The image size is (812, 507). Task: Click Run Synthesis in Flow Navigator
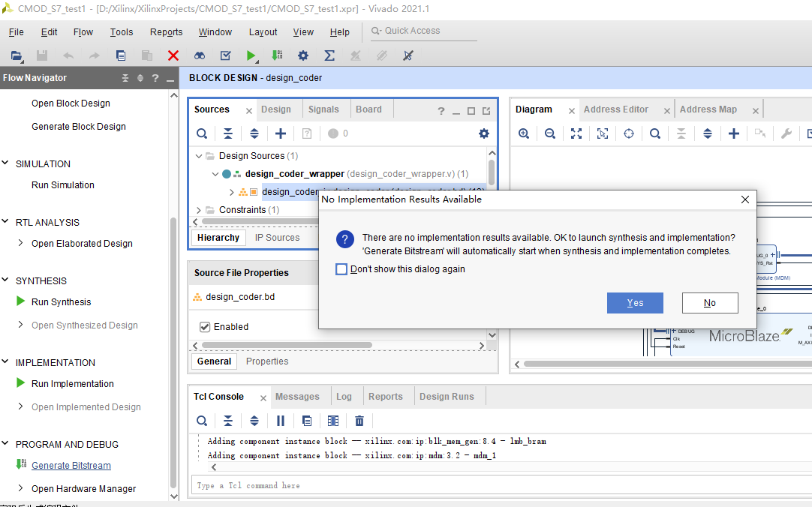(x=61, y=302)
